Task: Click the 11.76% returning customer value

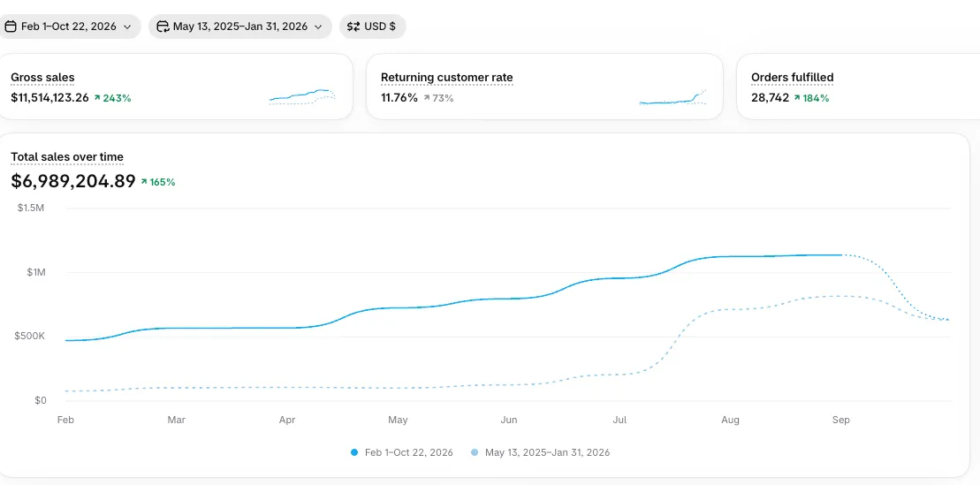Action: (x=399, y=97)
